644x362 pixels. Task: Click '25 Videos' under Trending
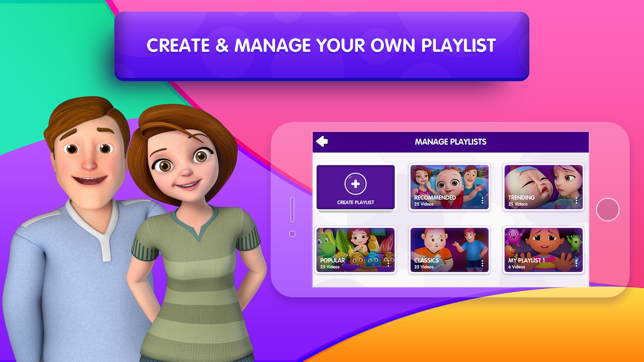[x=518, y=204]
